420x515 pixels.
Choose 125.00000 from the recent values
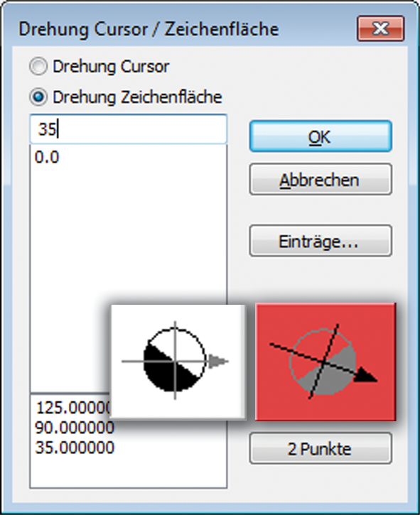point(73,408)
